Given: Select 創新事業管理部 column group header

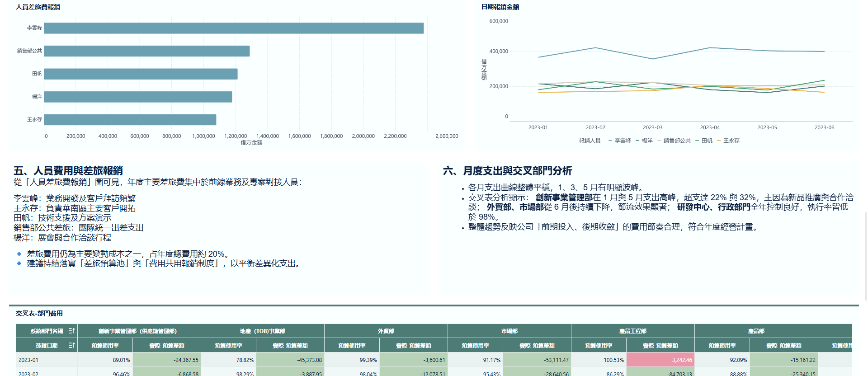Looking at the screenshot, I should (137, 331).
